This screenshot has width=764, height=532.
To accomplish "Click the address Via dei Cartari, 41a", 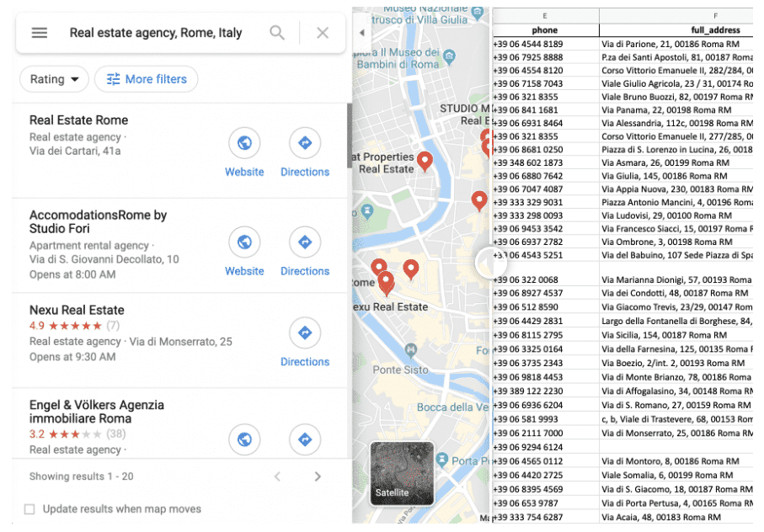I will tap(75, 151).
